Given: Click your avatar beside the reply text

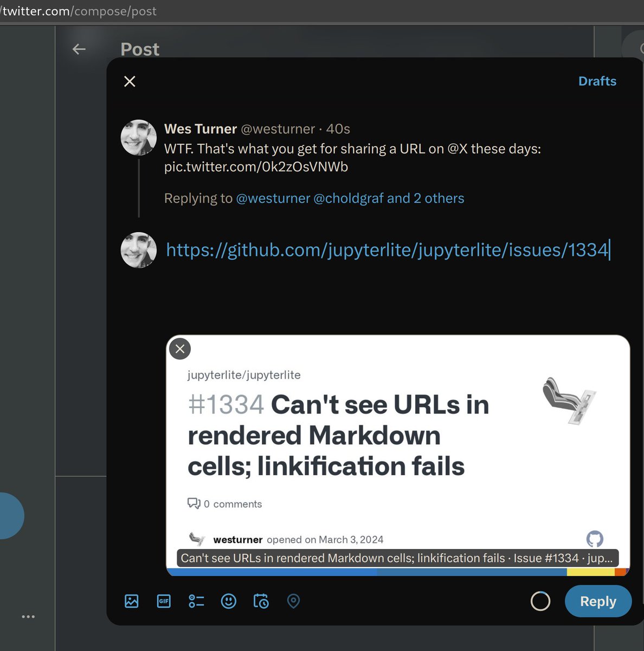Looking at the screenshot, I should point(138,250).
